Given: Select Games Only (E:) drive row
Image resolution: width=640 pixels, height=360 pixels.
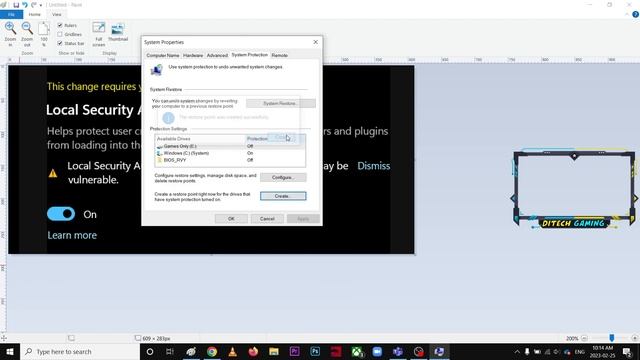Looking at the screenshot, I should click(230, 146).
